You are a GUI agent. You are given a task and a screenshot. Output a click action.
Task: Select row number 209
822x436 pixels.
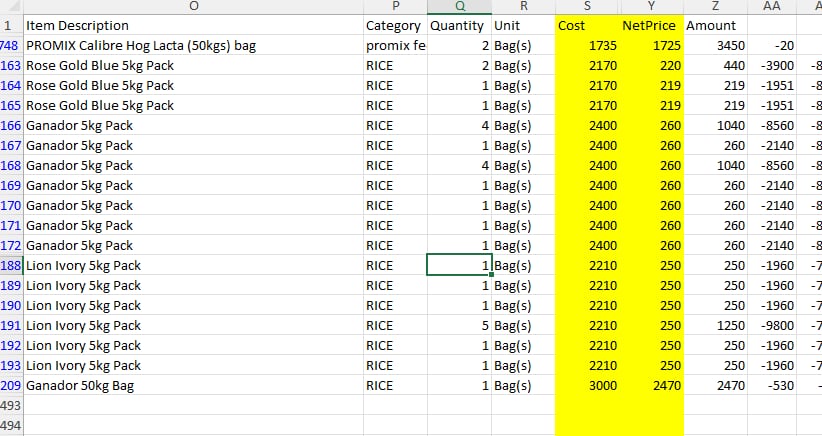pos(10,385)
